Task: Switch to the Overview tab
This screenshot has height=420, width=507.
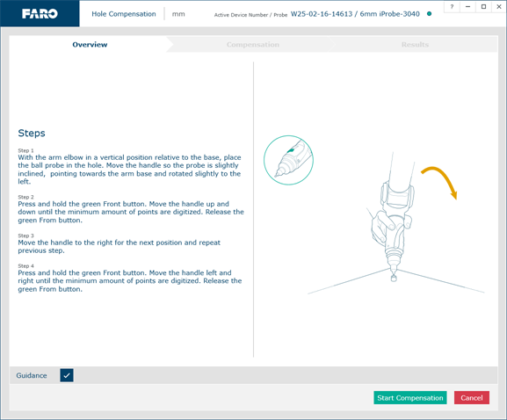Action: click(90, 45)
